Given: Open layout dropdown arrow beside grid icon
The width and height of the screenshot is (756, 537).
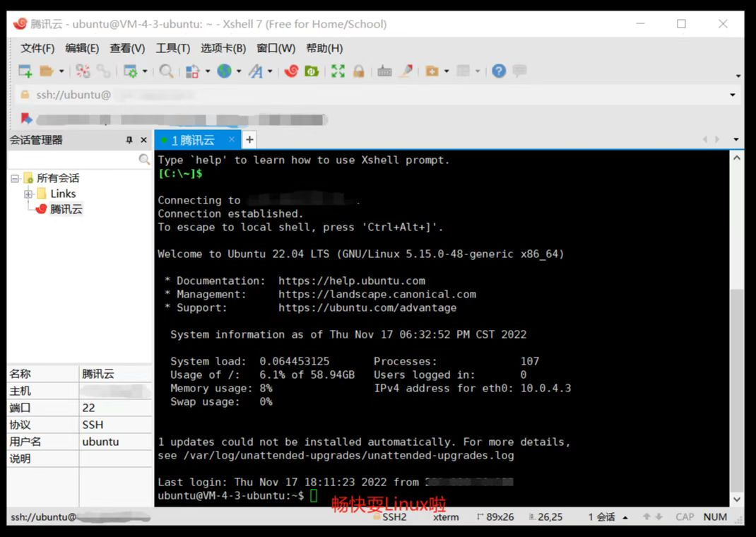Looking at the screenshot, I should click(x=478, y=71).
